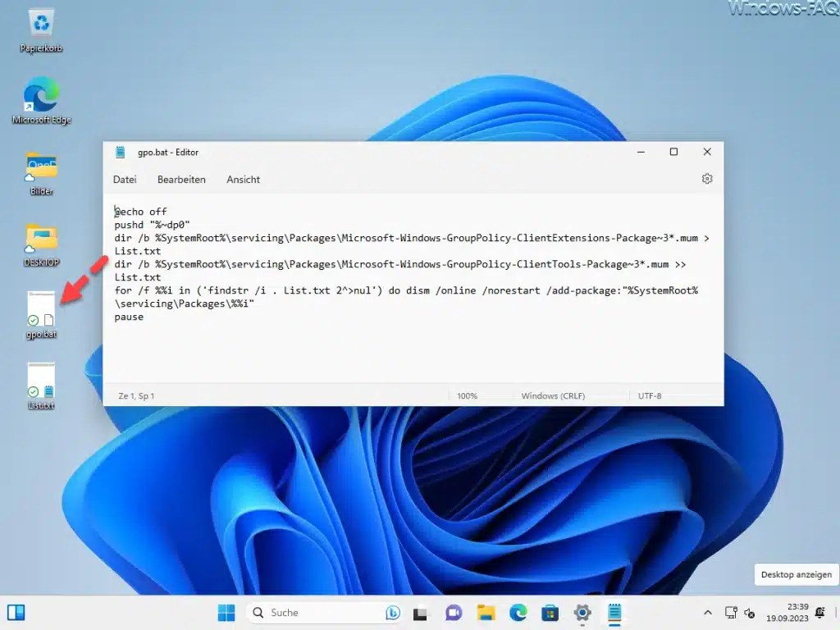Image resolution: width=840 pixels, height=630 pixels.
Task: Open Widgets panel in taskbar corner
Action: point(16,612)
